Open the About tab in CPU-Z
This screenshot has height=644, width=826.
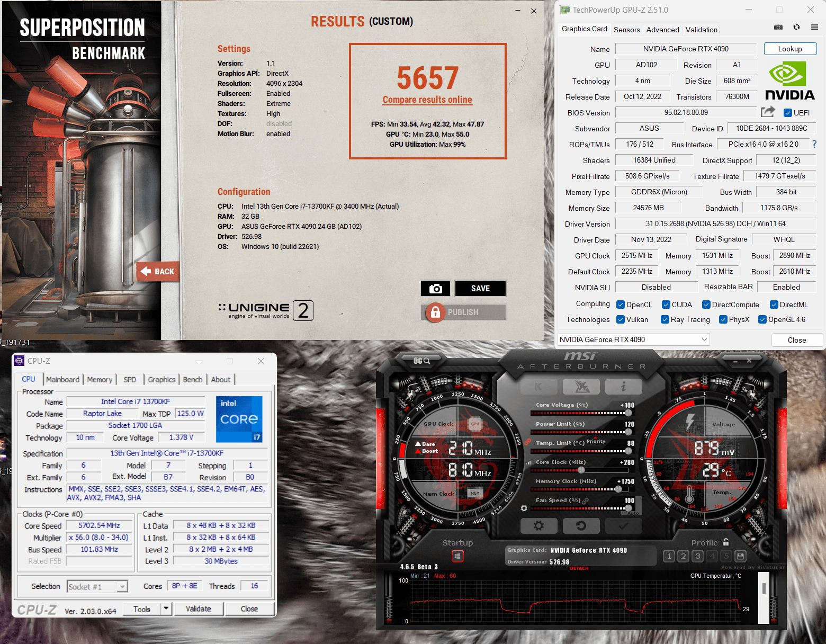(221, 379)
